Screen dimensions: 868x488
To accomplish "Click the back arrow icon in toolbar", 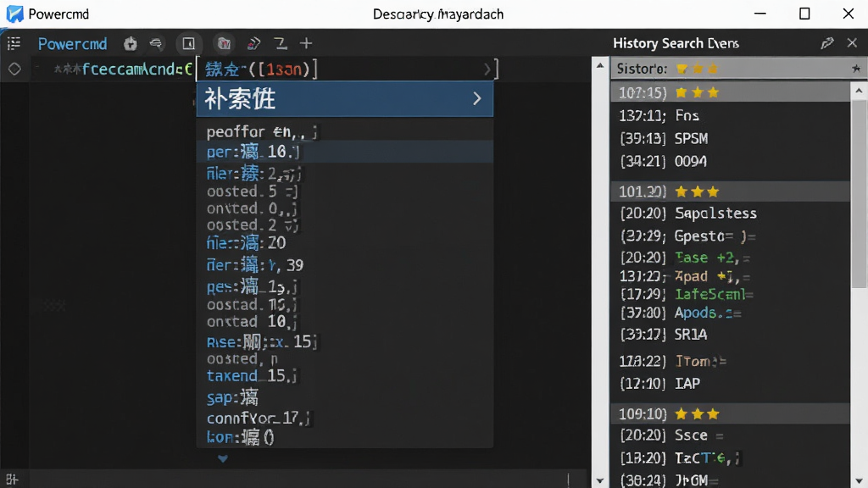I will tap(156, 43).
